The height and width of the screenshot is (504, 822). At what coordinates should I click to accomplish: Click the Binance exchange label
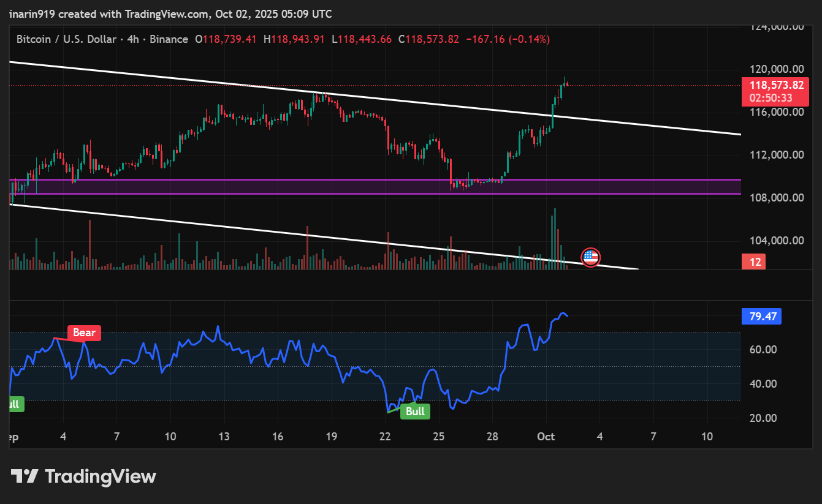[168, 39]
